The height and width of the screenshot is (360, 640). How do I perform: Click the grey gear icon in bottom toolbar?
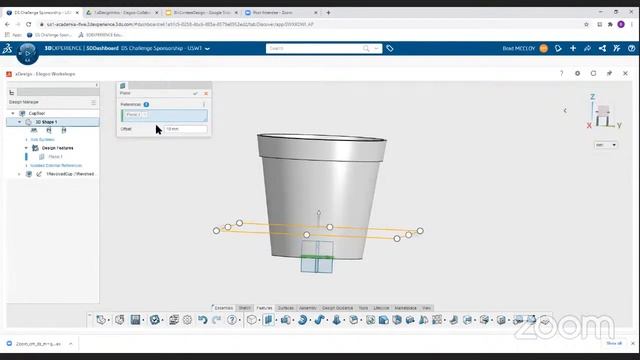(x=187, y=320)
